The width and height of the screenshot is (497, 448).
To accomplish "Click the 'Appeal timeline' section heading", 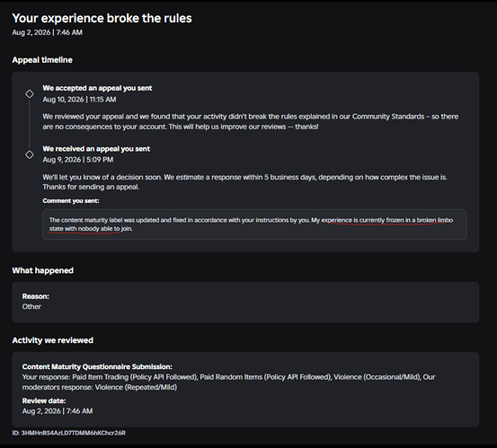I will (42, 60).
